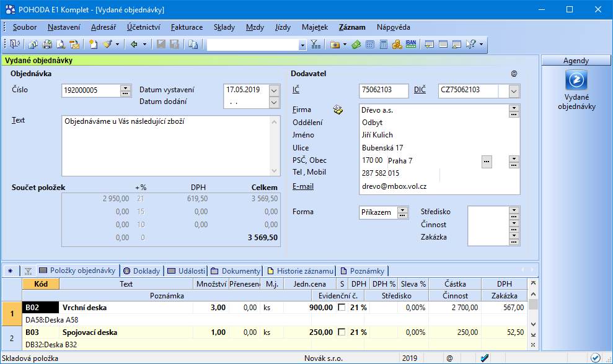Click the filter icon left of Položky objednávky
This screenshot has height=364, width=613.
(28, 271)
